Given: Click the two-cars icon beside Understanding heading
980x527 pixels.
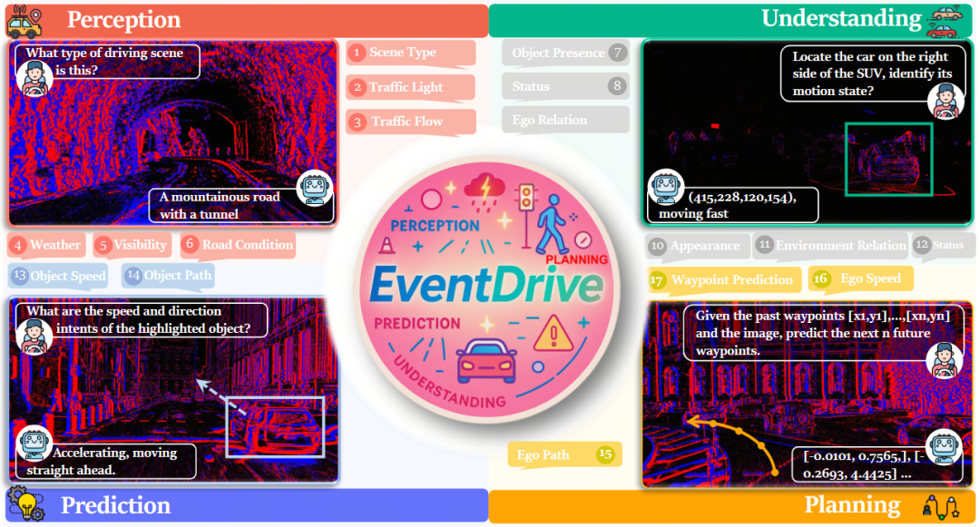Looking at the screenshot, I should 945,22.
